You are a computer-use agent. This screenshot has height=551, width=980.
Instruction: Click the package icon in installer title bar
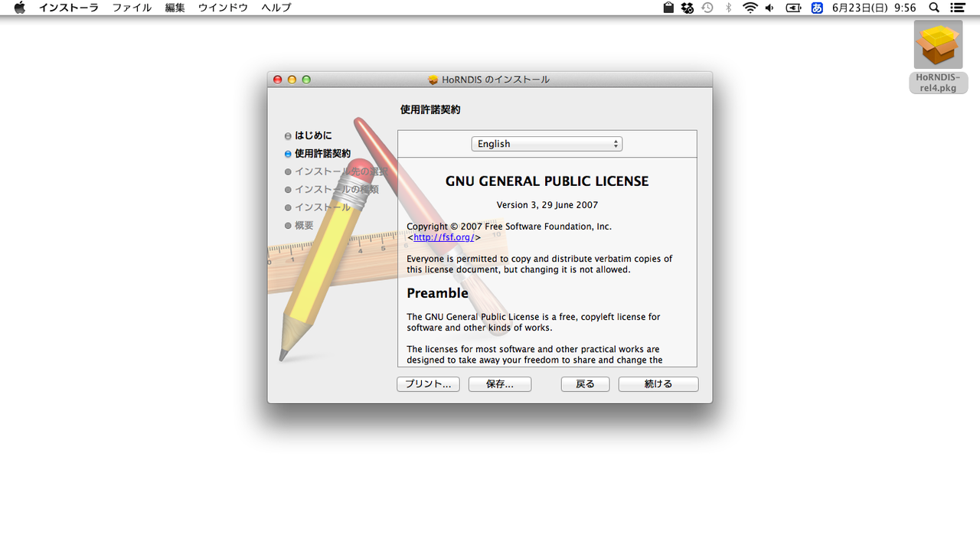[433, 80]
